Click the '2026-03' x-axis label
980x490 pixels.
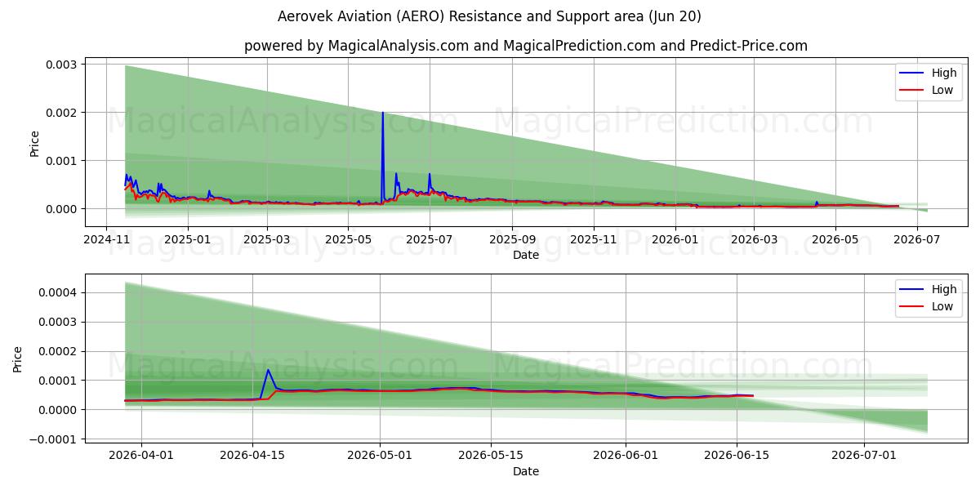[x=754, y=240]
